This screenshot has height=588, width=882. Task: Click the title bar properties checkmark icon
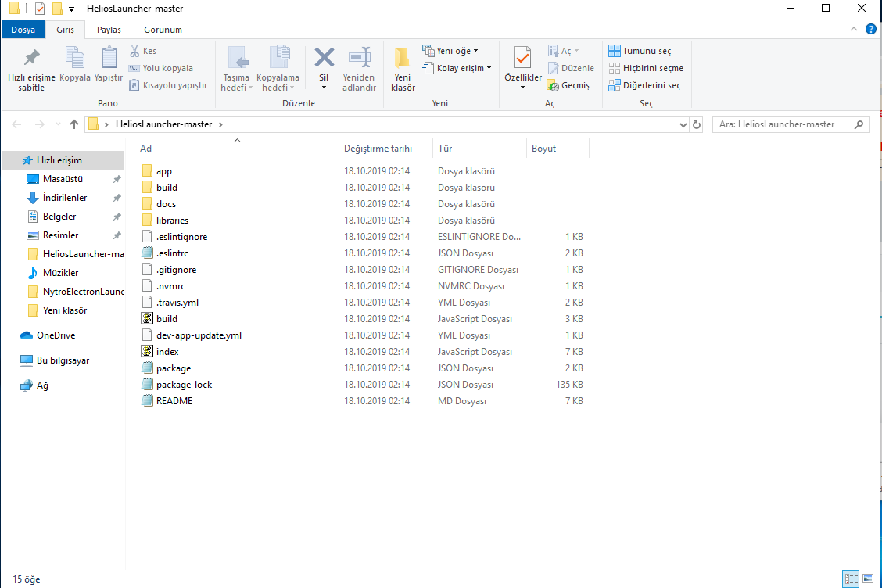click(40, 9)
